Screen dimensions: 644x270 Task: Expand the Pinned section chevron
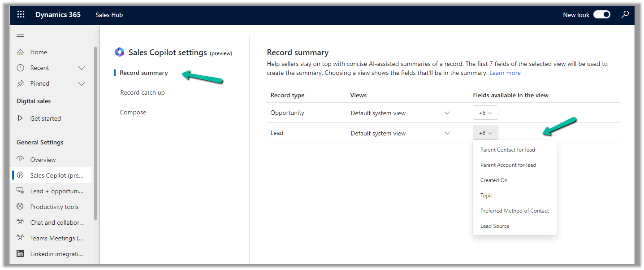click(x=82, y=84)
